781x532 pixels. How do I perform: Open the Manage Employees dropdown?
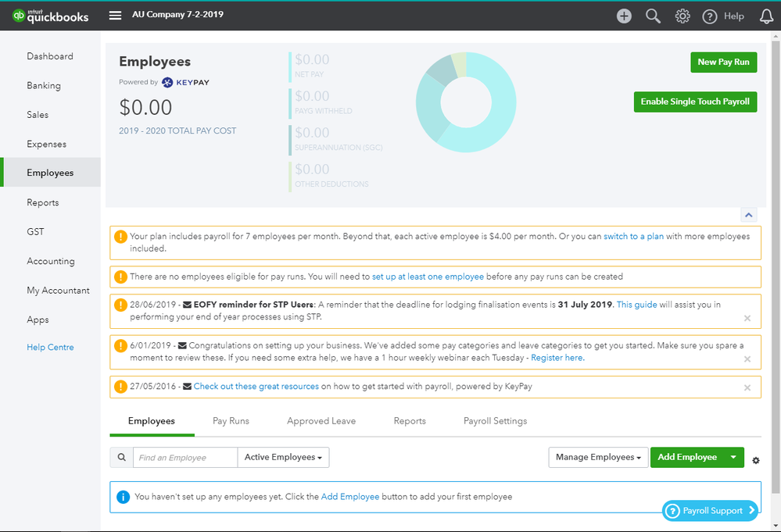click(x=598, y=457)
